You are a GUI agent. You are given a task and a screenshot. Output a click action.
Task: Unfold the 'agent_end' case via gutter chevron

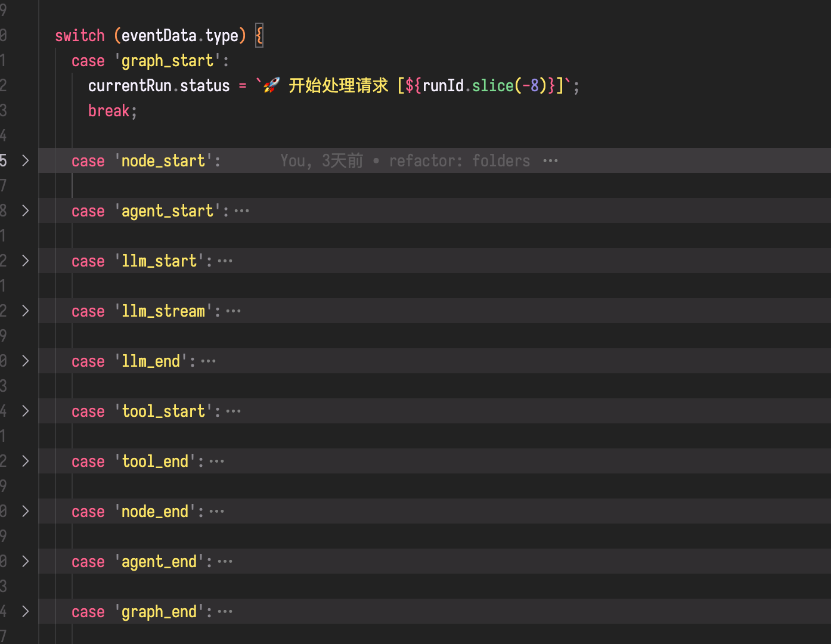coord(26,561)
